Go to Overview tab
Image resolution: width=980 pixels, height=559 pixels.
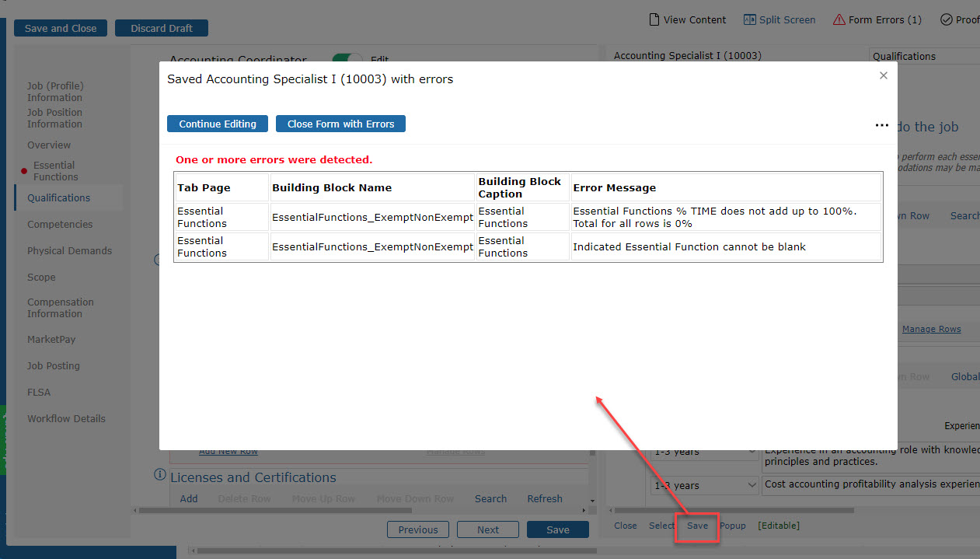click(49, 145)
